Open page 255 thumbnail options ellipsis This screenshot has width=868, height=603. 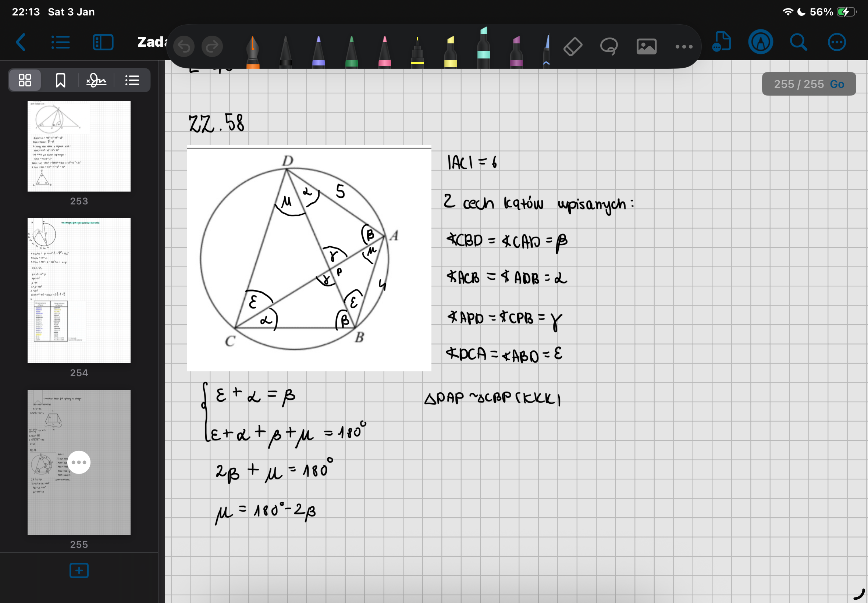click(79, 462)
